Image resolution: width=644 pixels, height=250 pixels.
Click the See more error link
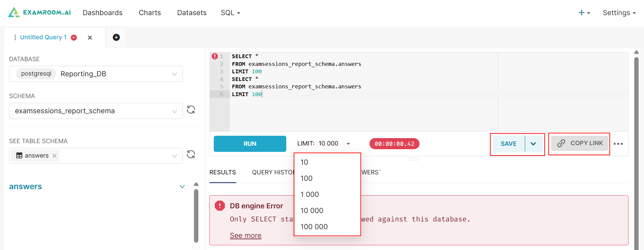coord(245,236)
